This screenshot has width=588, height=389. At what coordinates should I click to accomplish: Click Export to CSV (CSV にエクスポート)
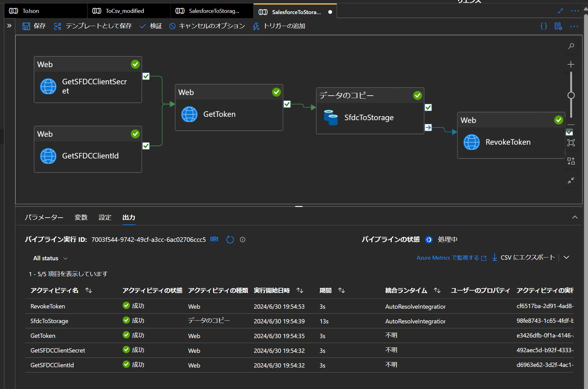[524, 257]
